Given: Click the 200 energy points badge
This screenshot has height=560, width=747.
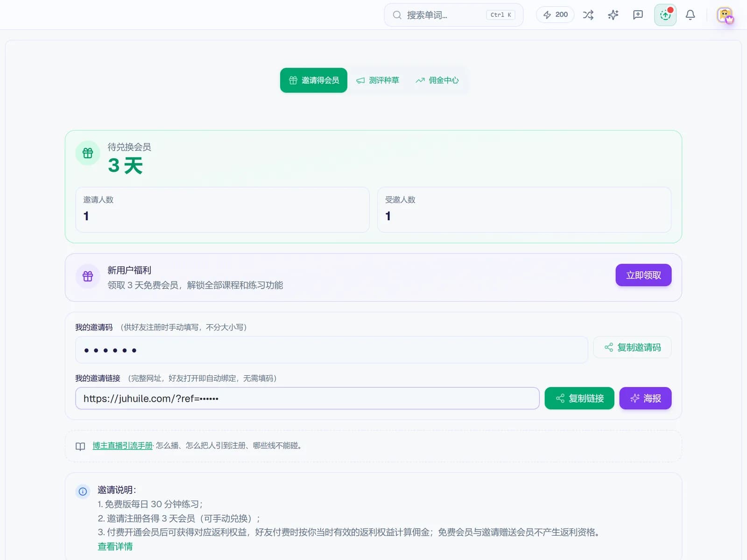Looking at the screenshot, I should 555,15.
